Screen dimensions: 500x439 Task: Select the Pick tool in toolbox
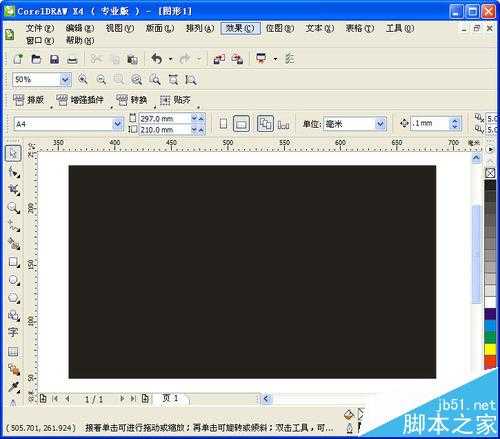click(13, 154)
